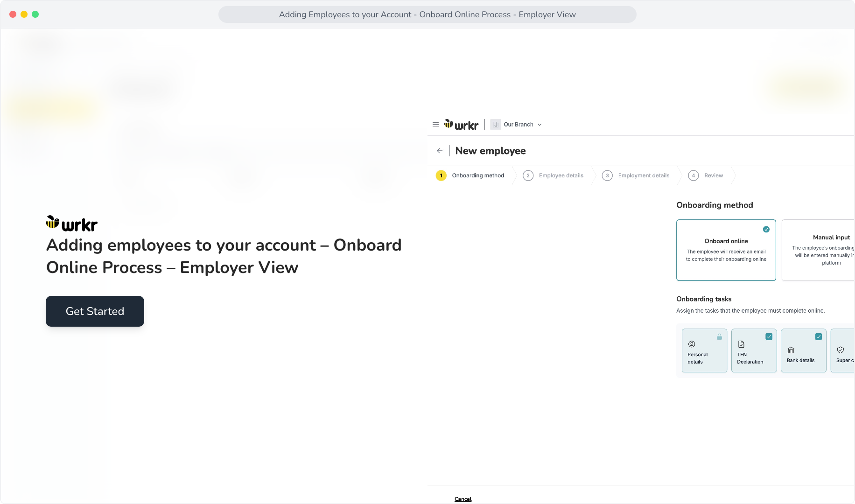Click the step 3 number circle
This screenshot has width=855, height=504.
tap(607, 175)
